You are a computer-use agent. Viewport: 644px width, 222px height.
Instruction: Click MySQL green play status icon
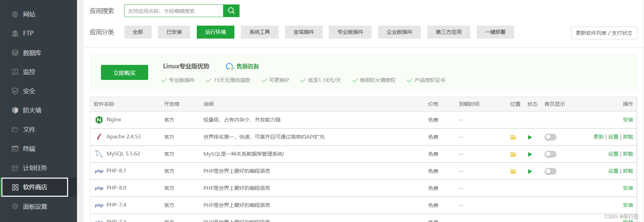(x=530, y=154)
